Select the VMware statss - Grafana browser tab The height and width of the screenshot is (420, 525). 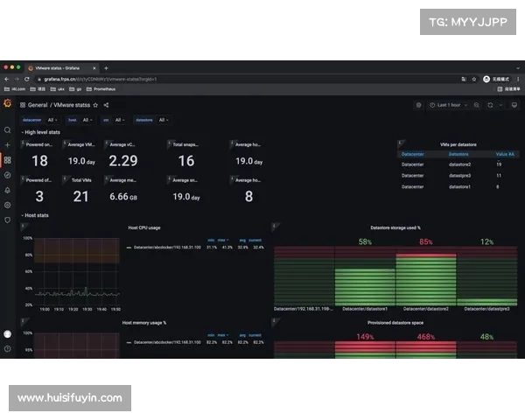[x=62, y=68]
